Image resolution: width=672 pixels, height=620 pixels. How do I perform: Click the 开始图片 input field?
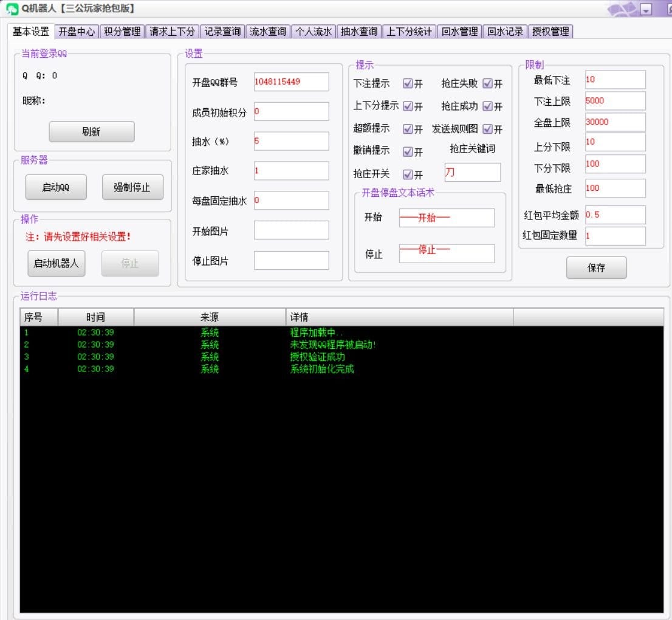click(292, 230)
